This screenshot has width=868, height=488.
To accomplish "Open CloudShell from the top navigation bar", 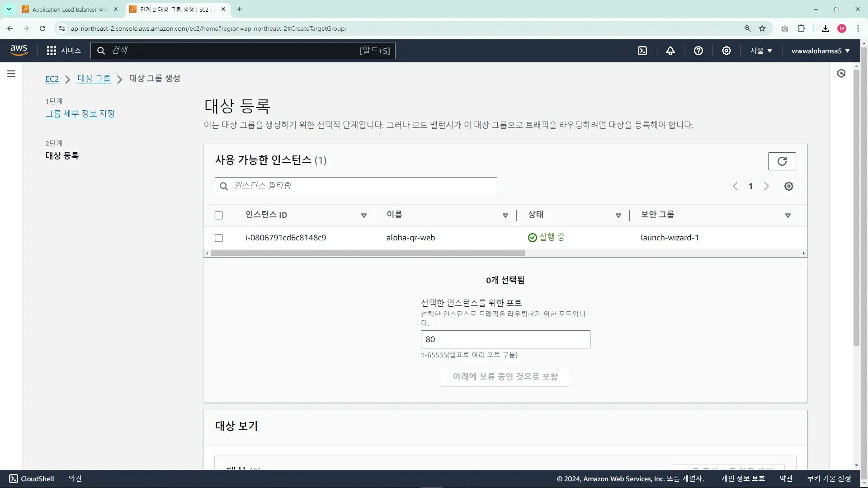I will [x=642, y=51].
